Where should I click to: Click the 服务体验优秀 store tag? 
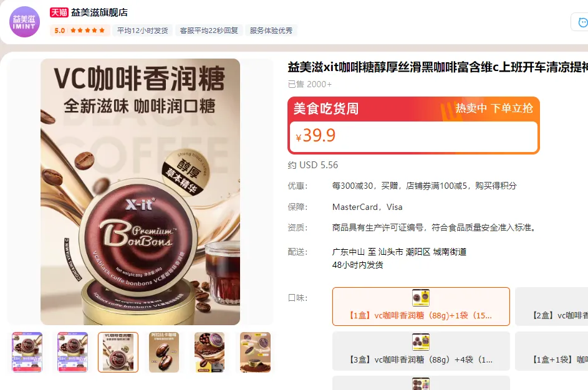click(x=271, y=31)
